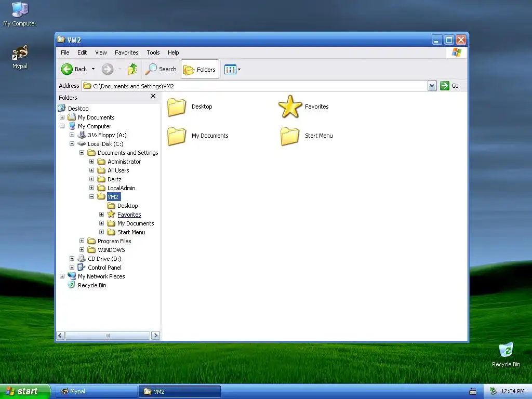
Task: Expand the Dartz folder node
Action: click(91, 179)
